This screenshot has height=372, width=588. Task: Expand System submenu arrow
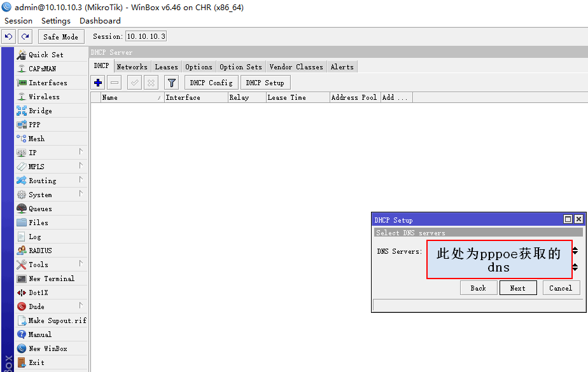coord(81,194)
